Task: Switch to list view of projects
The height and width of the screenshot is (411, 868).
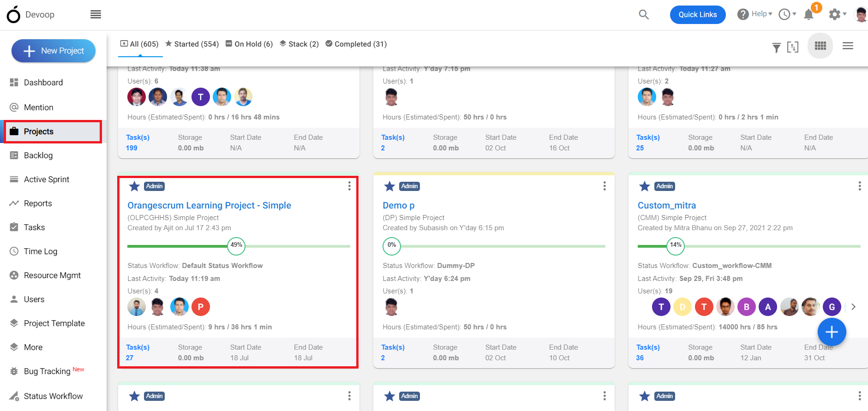Action: (848, 46)
